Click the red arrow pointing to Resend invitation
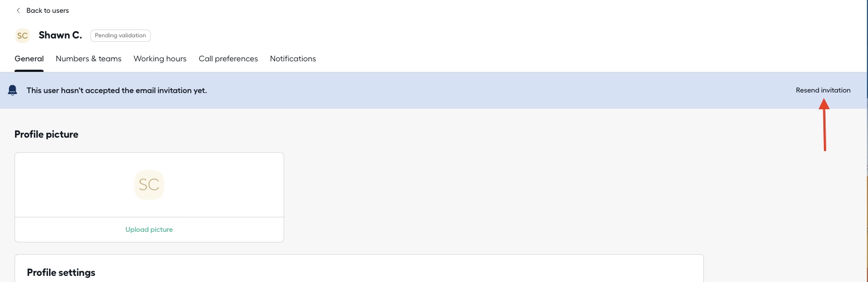 point(824,125)
